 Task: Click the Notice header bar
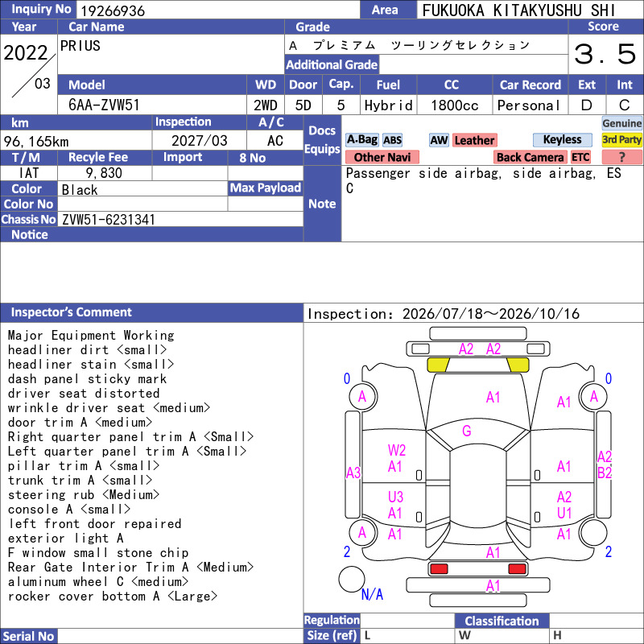click(x=151, y=234)
